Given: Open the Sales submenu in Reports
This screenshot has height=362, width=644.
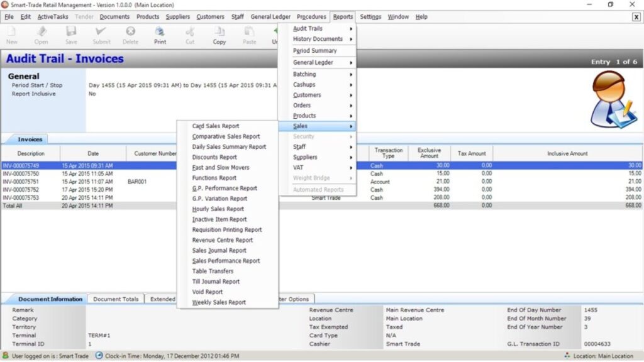Looking at the screenshot, I should [x=301, y=126].
